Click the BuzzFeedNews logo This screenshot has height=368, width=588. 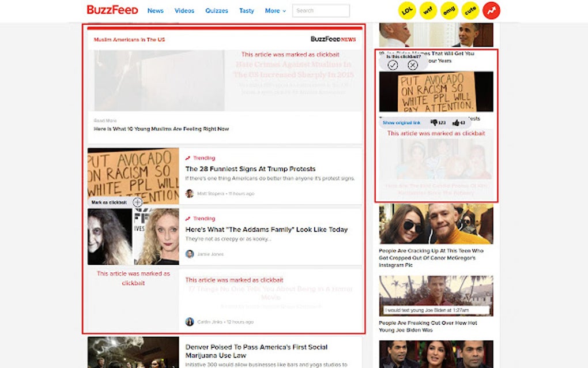(x=333, y=38)
